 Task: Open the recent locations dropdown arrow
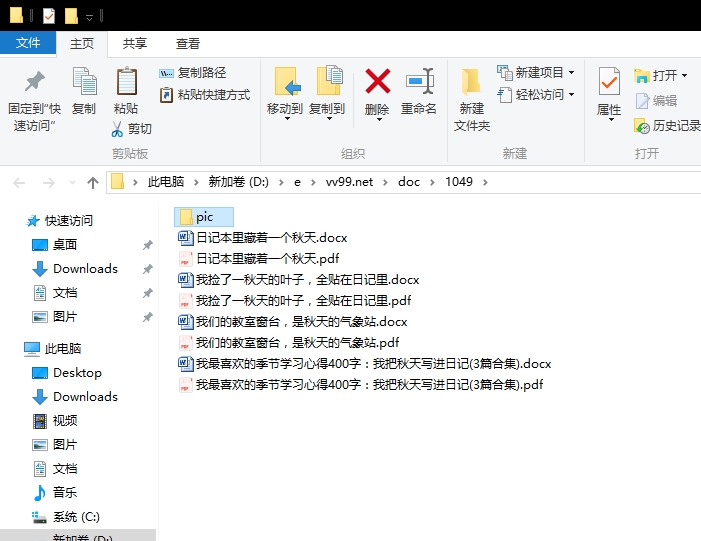point(72,182)
